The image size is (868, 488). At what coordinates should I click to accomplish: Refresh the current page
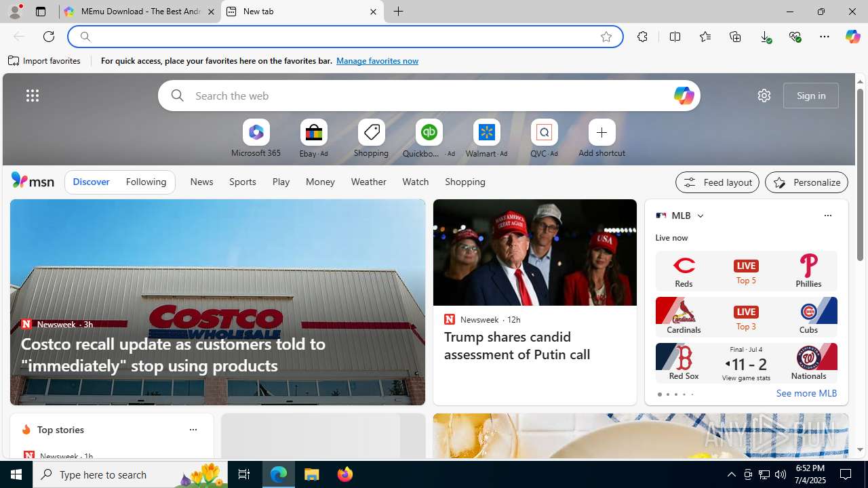pyautogui.click(x=49, y=37)
